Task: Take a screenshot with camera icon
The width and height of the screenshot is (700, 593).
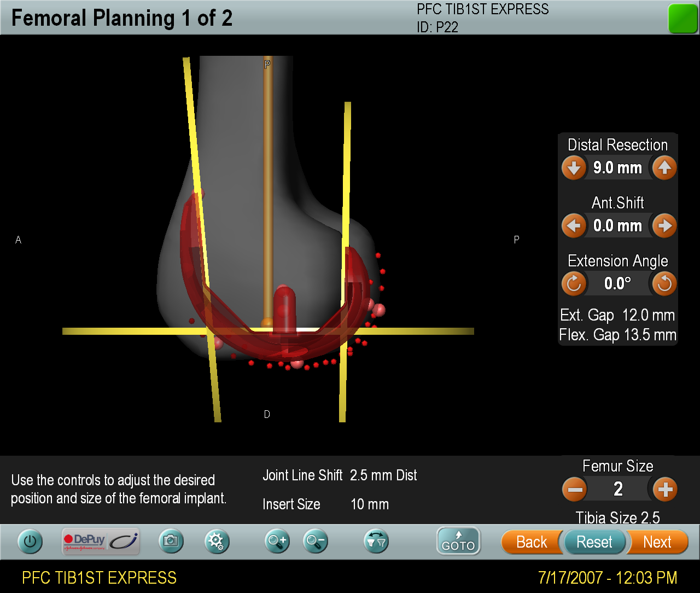Action: [x=171, y=542]
